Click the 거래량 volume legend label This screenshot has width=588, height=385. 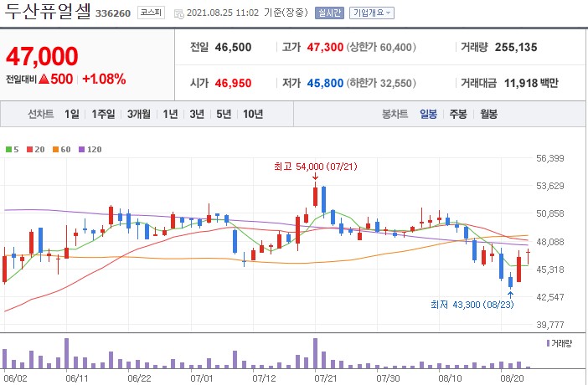click(x=561, y=343)
